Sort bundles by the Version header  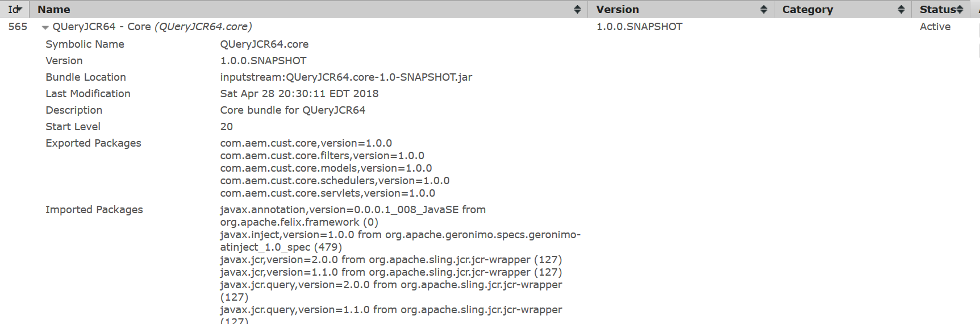(618, 10)
